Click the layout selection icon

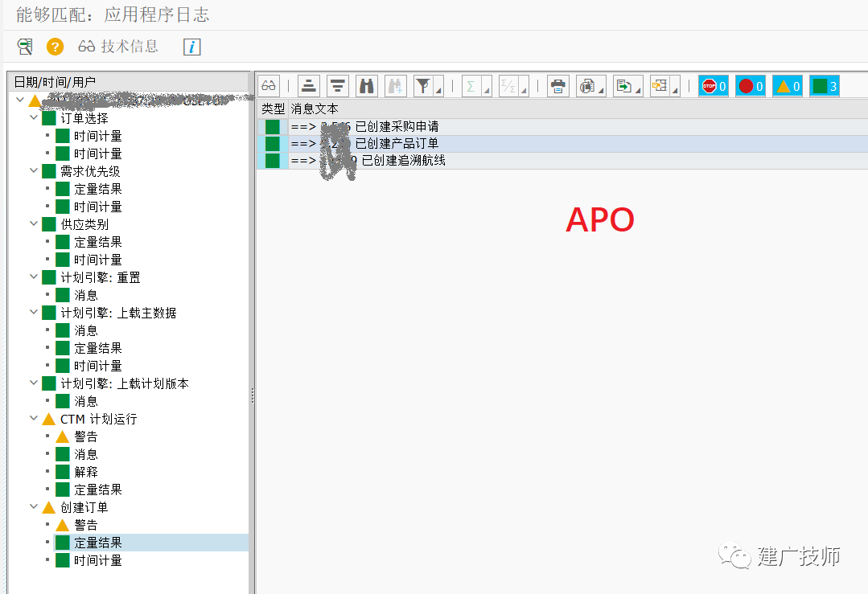tap(660, 86)
